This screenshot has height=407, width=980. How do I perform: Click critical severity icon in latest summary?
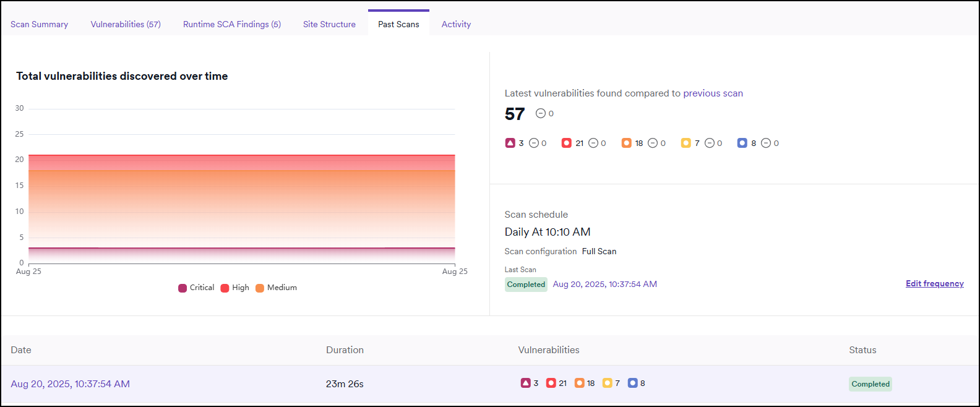(510, 143)
